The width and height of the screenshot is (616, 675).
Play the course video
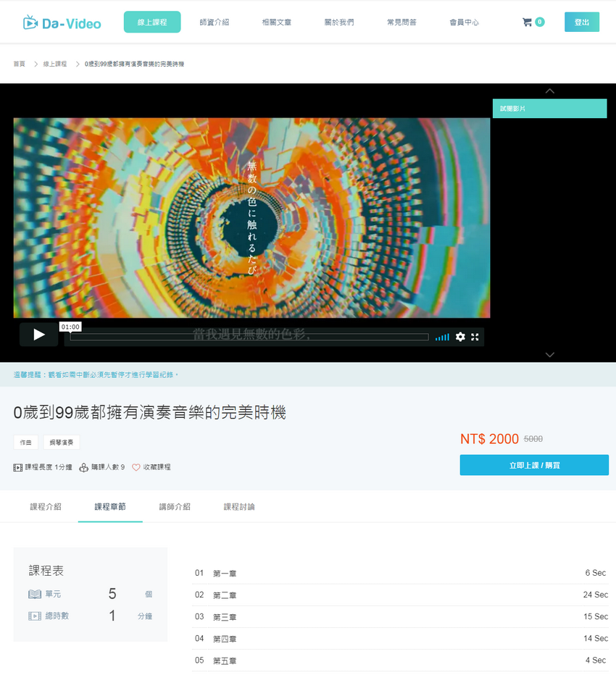coord(38,335)
